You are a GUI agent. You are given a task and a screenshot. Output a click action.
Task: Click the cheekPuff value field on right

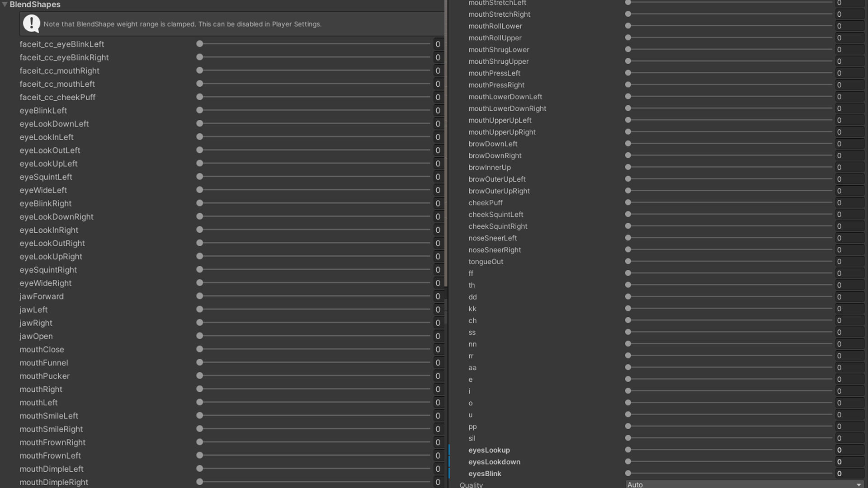click(x=849, y=202)
